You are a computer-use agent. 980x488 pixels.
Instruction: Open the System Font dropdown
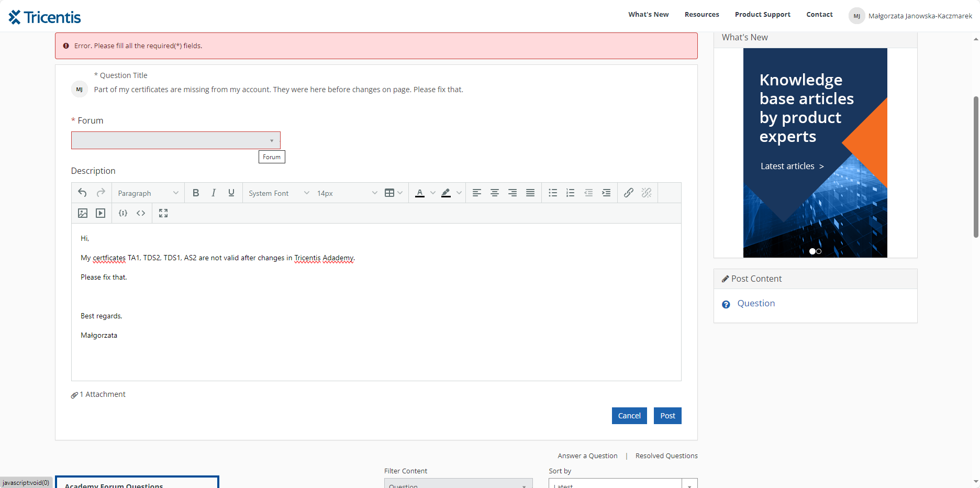279,193
